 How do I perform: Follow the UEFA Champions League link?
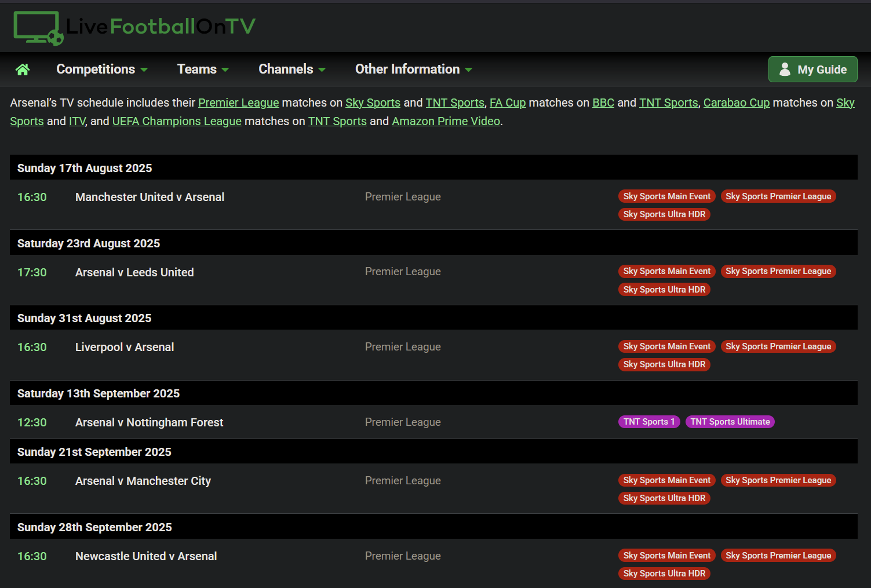(x=177, y=121)
